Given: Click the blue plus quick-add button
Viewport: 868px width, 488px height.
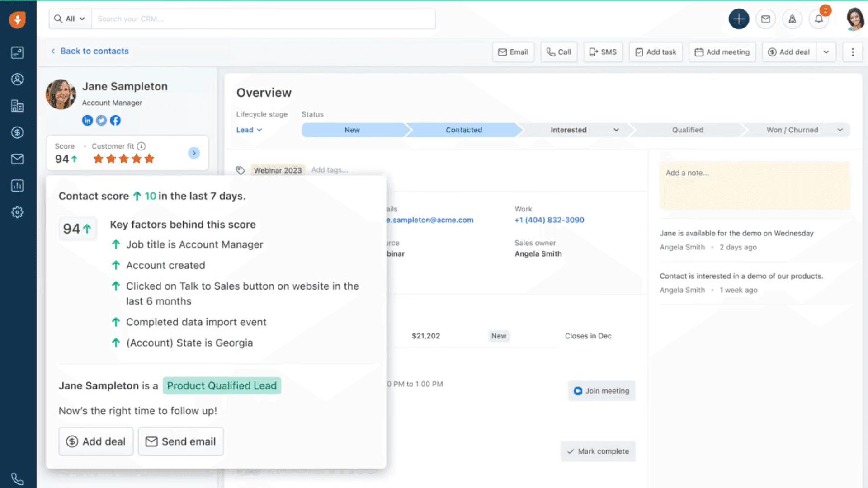Looking at the screenshot, I should tap(739, 19).
